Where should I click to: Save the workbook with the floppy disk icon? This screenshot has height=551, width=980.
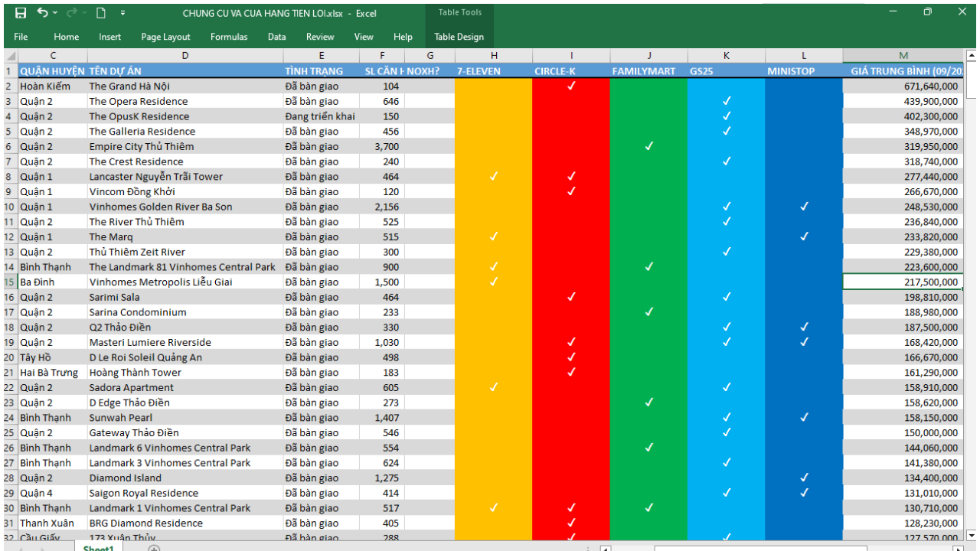21,13
